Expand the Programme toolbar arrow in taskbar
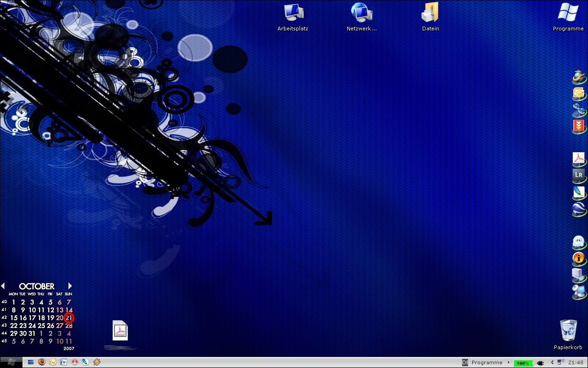 click(x=509, y=362)
